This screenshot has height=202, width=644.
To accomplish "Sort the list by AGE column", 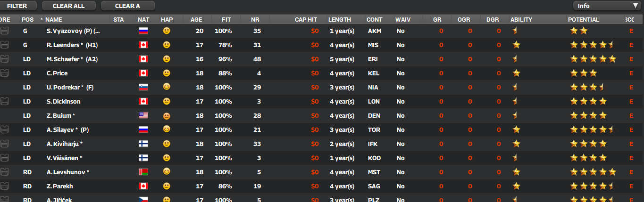I will point(196,20).
